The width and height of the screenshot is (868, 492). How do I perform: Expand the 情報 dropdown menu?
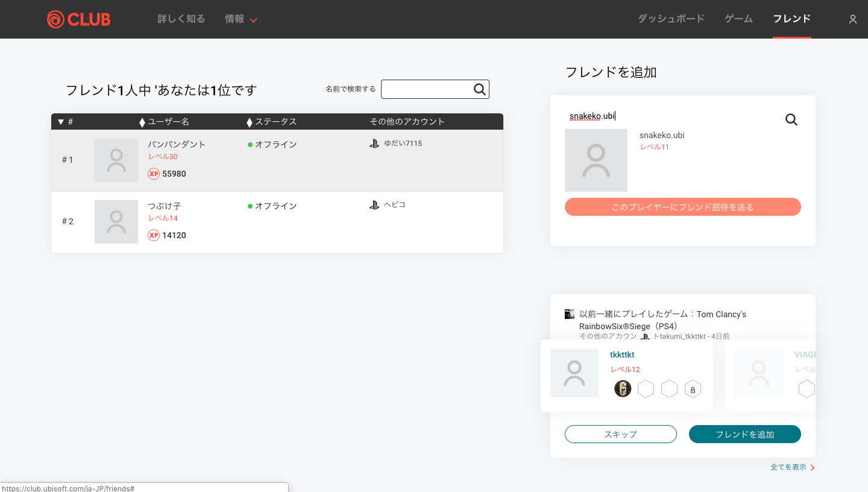[241, 19]
